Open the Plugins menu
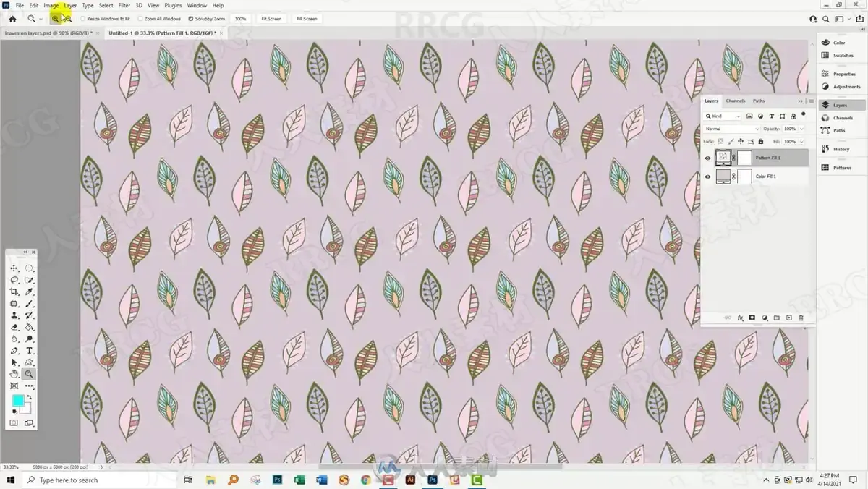This screenshot has height=489, width=868. [x=173, y=5]
